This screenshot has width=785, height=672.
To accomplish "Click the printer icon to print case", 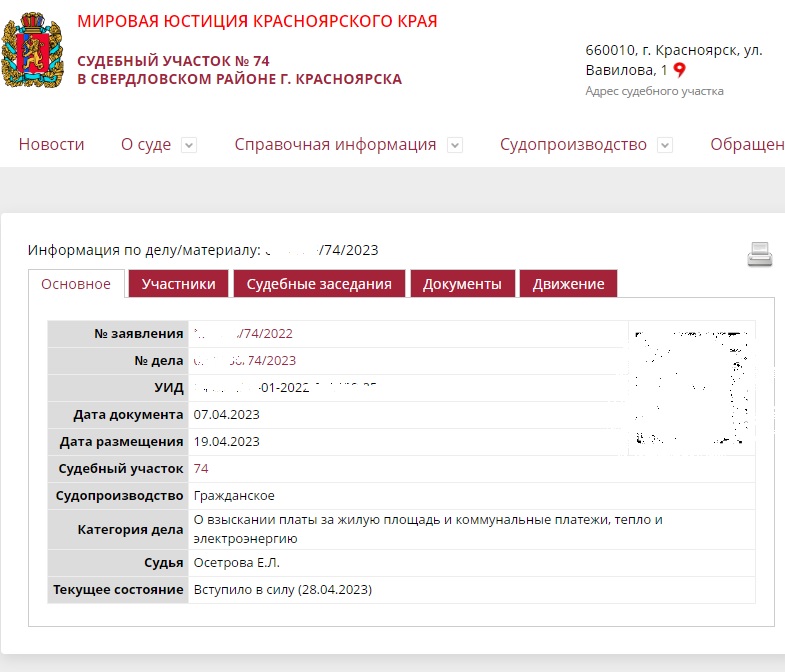I will (x=759, y=254).
